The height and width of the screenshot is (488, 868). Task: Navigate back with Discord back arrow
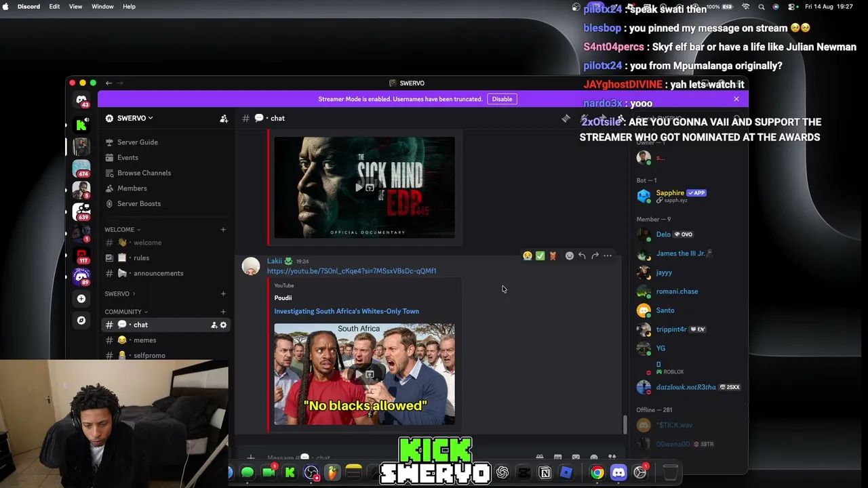(x=108, y=83)
